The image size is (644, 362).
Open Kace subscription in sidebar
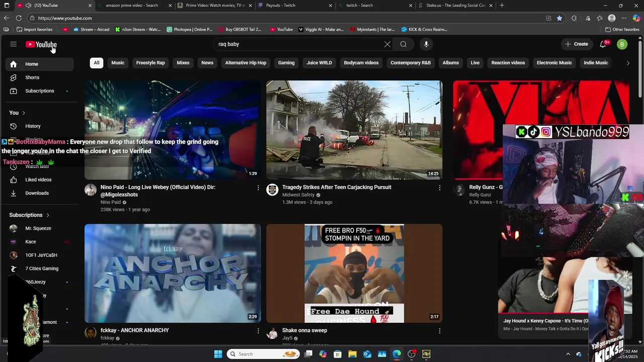point(39,242)
